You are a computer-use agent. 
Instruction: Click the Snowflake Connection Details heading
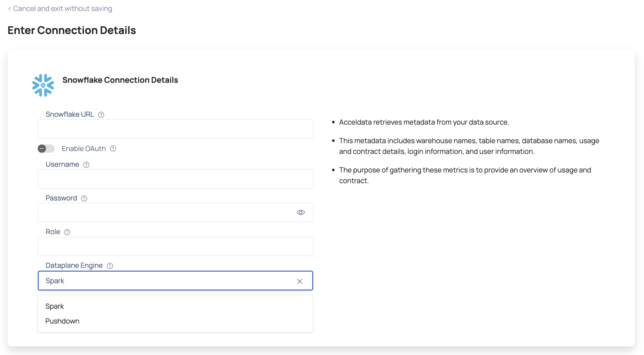point(120,80)
